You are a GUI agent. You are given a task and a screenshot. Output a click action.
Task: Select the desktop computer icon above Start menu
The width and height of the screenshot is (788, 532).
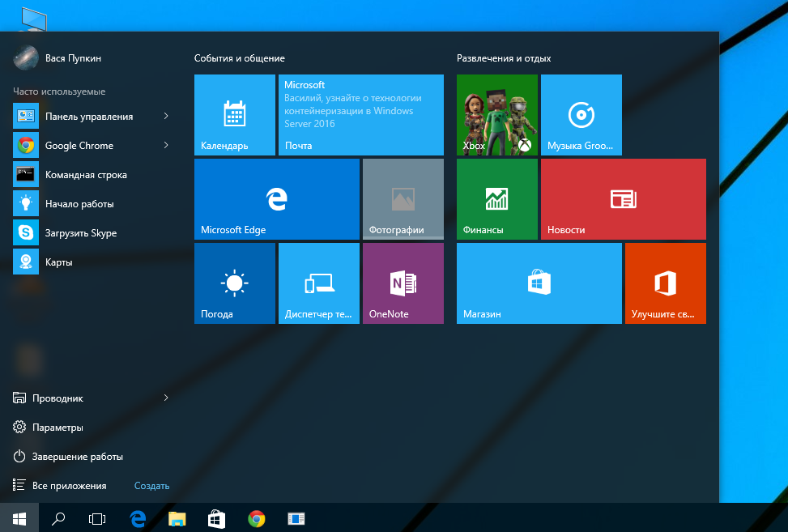(34, 20)
